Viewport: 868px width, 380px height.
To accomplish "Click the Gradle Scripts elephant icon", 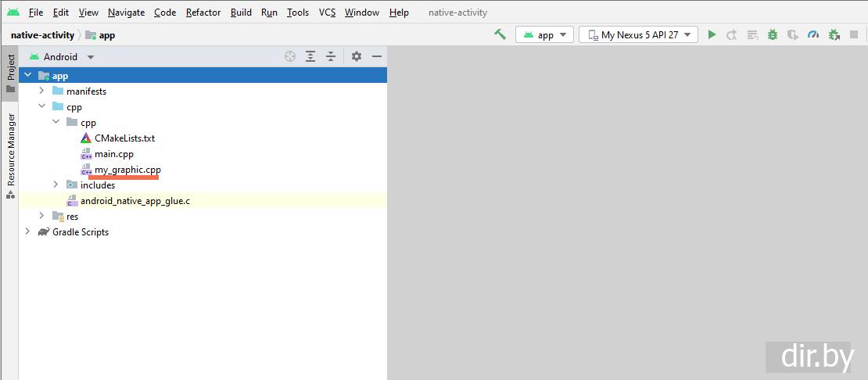I will click(44, 231).
